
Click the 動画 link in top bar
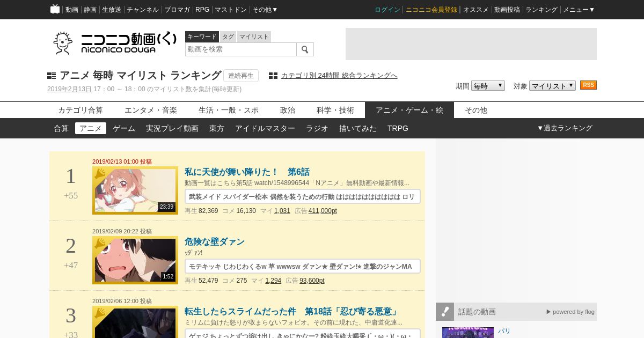click(x=71, y=10)
